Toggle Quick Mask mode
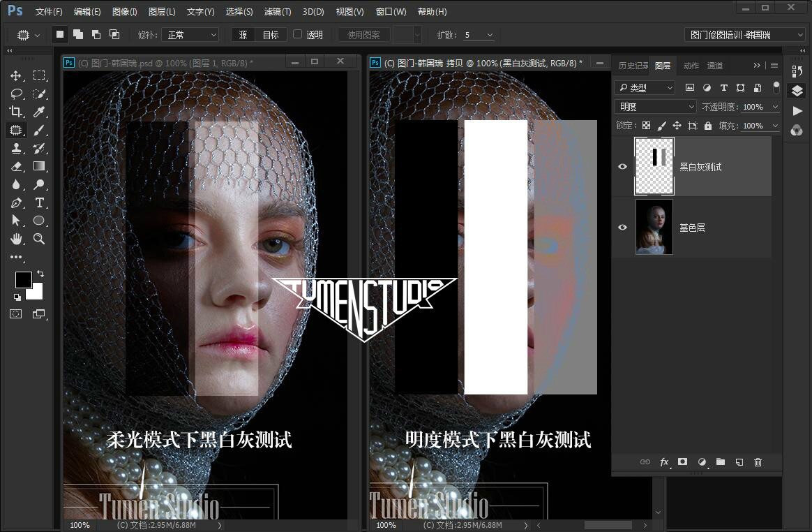 coord(15,314)
